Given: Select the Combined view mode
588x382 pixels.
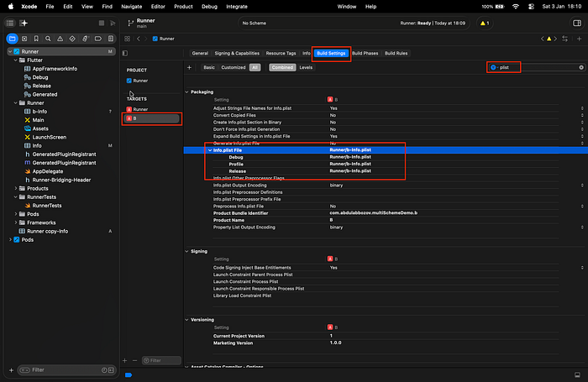Looking at the screenshot, I should point(282,67).
